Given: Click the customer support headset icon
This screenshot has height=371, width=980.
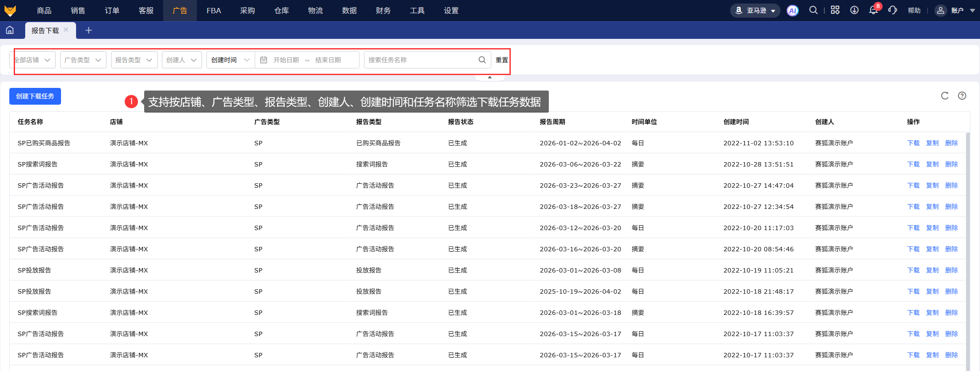Looking at the screenshot, I should (892, 10).
